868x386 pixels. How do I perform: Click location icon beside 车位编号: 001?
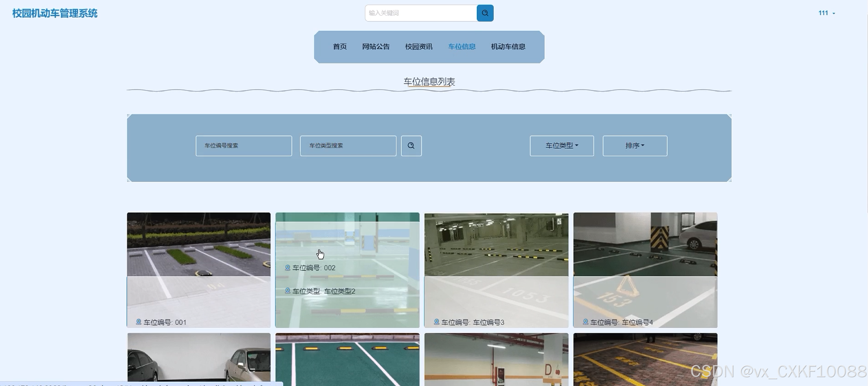point(138,322)
